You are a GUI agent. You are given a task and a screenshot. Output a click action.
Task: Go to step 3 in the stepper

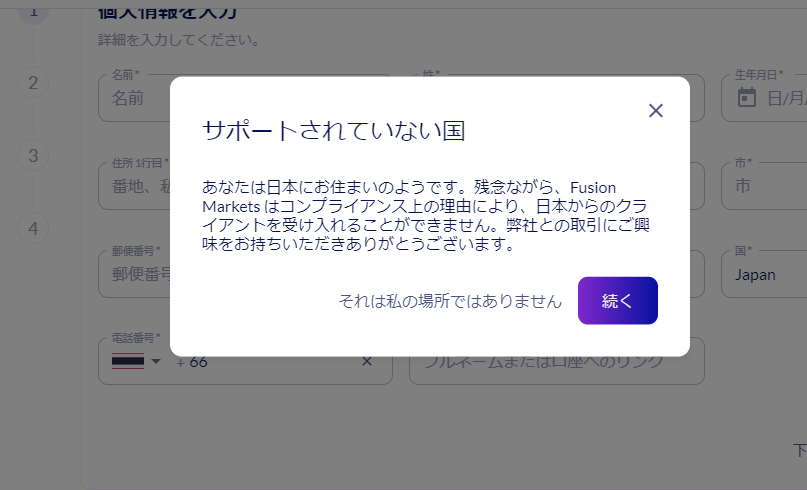(x=33, y=155)
